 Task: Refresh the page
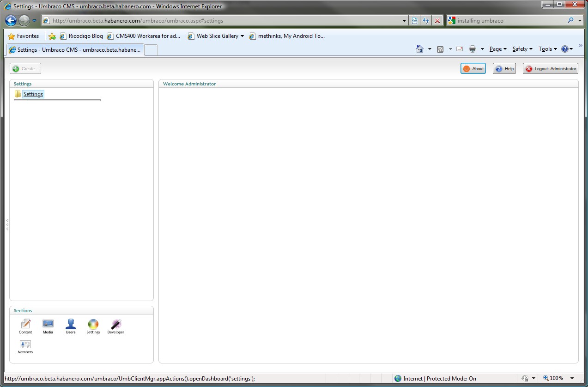click(x=426, y=21)
